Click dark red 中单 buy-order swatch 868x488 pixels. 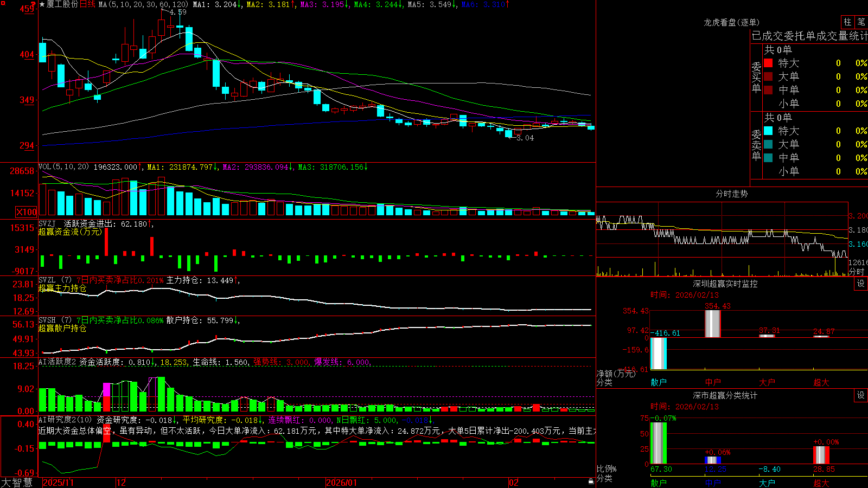768,90
